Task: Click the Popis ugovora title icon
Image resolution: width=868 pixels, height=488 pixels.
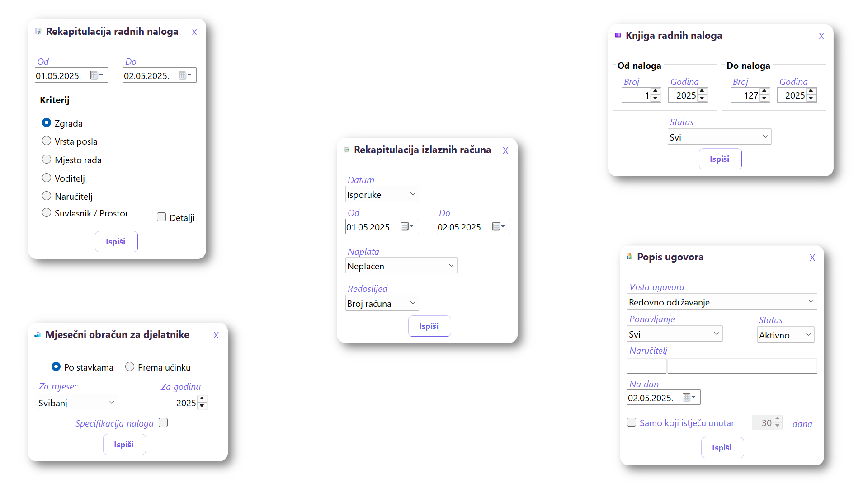Action: click(629, 257)
